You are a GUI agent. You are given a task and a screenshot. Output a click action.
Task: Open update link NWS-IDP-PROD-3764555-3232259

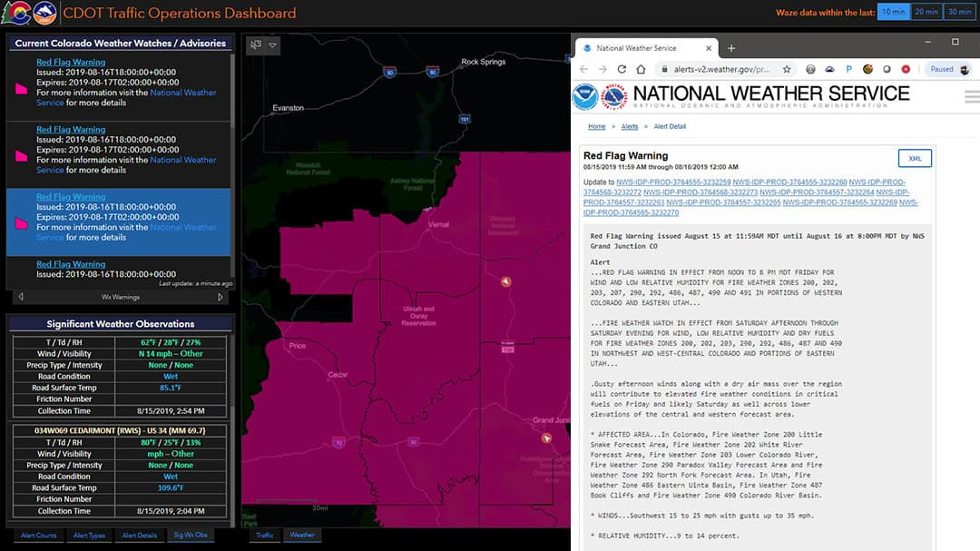click(673, 182)
